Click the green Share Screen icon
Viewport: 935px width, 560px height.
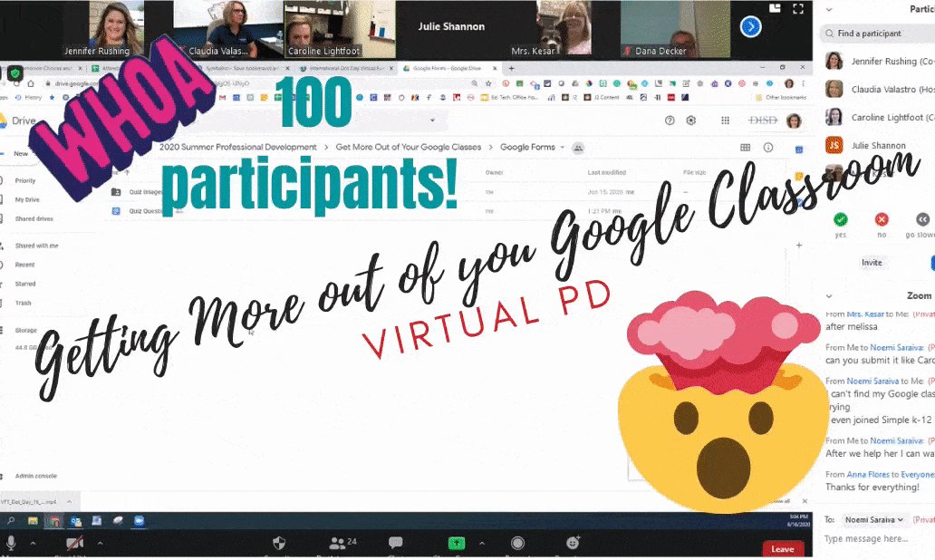tap(456, 543)
